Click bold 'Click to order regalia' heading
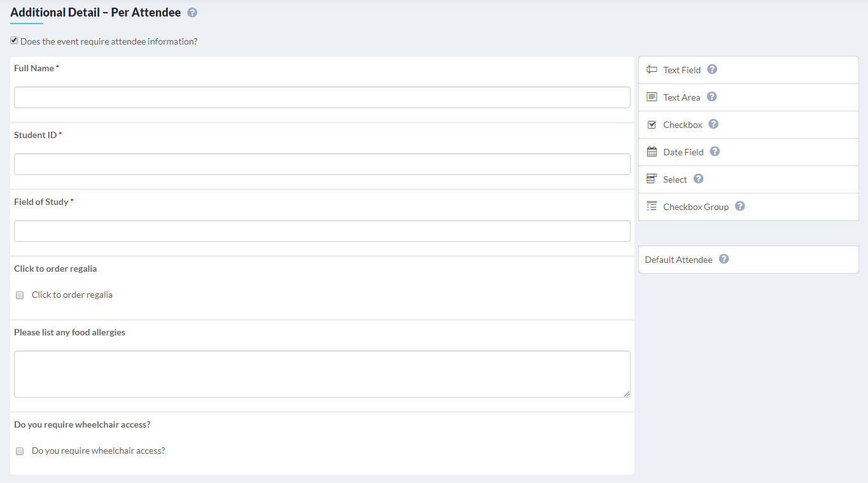The height and width of the screenshot is (483, 868). click(x=55, y=269)
